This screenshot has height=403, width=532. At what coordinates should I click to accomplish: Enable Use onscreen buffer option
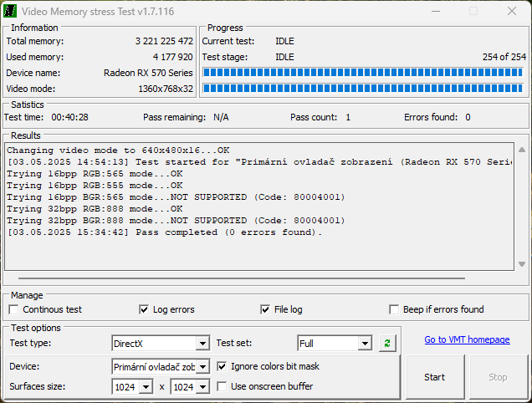pyautogui.click(x=222, y=386)
